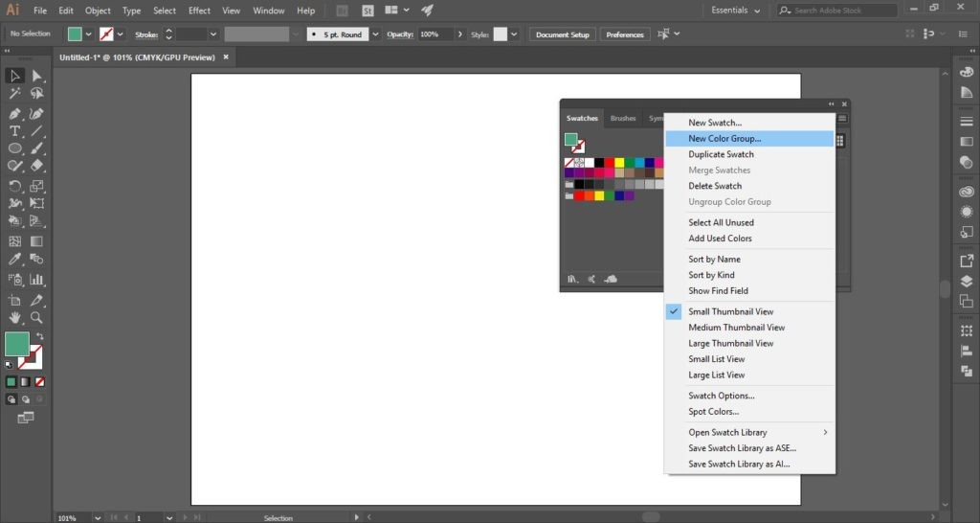The height and width of the screenshot is (523, 980).
Task: Select the Eyedropper tool
Action: pyautogui.click(x=14, y=259)
